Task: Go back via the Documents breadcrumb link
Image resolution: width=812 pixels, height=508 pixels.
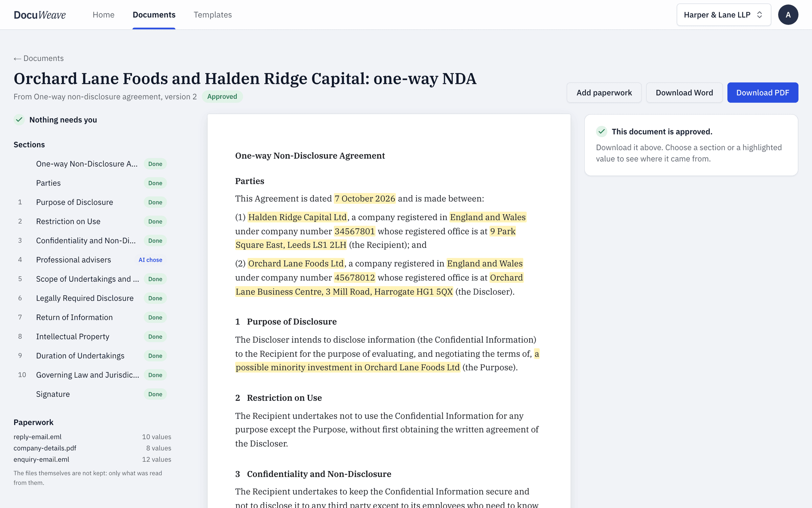Action: click(x=39, y=58)
